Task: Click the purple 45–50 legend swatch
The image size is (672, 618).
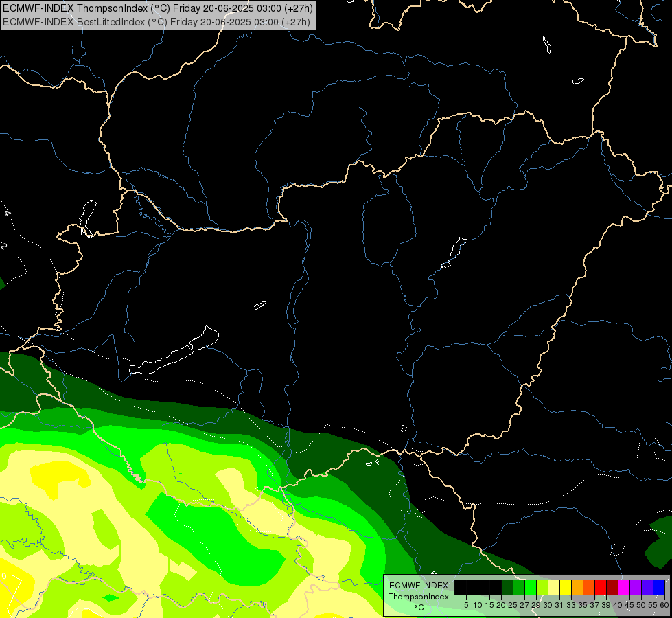Action: coord(636,587)
